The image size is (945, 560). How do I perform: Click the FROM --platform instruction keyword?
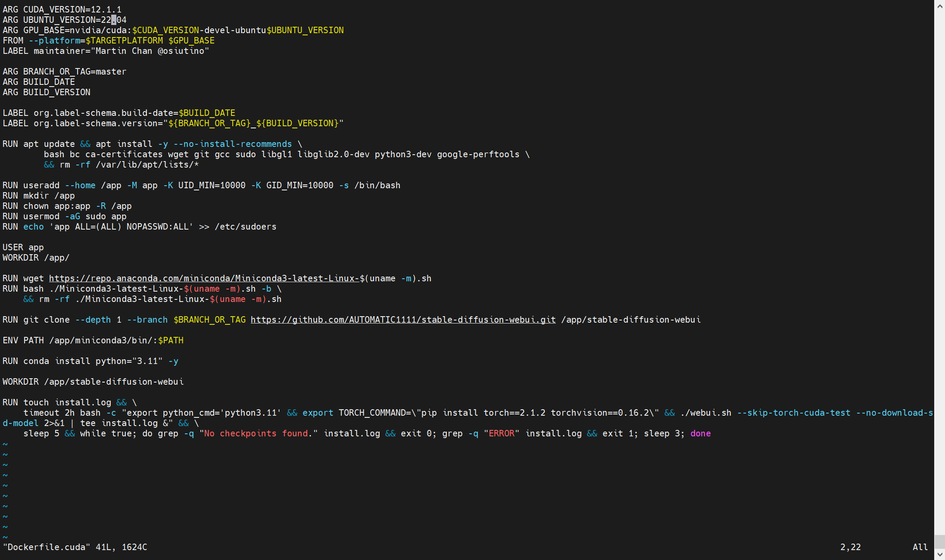pos(13,40)
